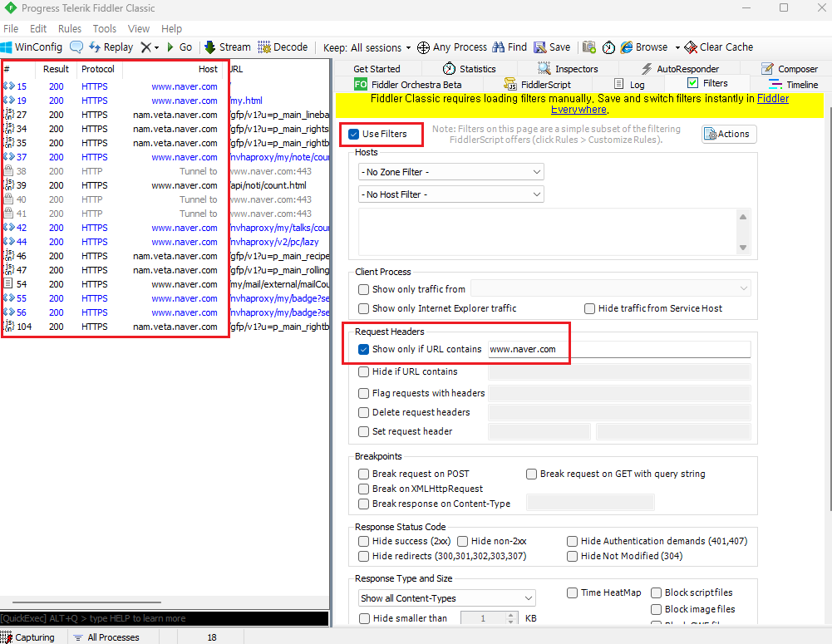Sort sessions by the Protocol column
Image resolution: width=832 pixels, height=644 pixels.
pos(98,69)
